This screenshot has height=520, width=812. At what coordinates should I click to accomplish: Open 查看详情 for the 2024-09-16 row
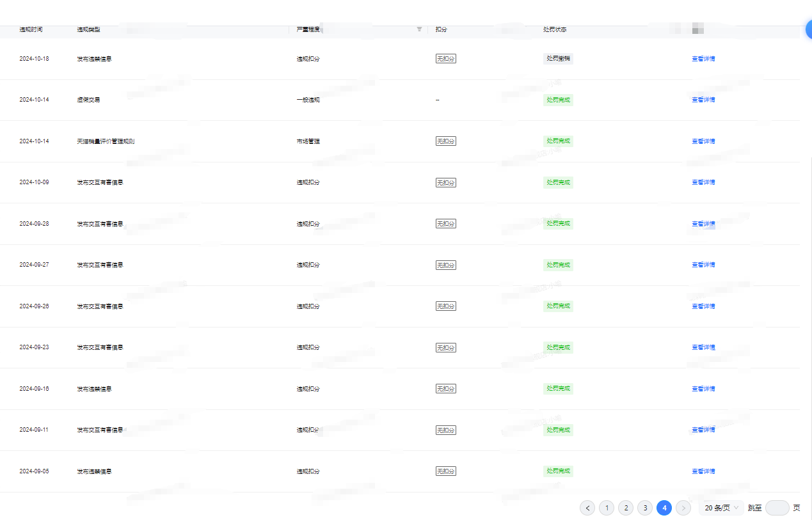click(x=703, y=389)
